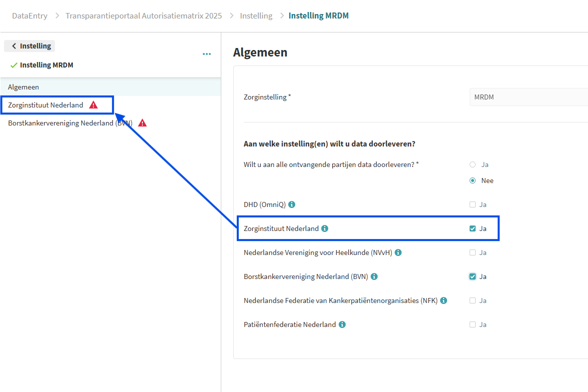
Task: Select the 'Ja' radio button
Action: (473, 164)
